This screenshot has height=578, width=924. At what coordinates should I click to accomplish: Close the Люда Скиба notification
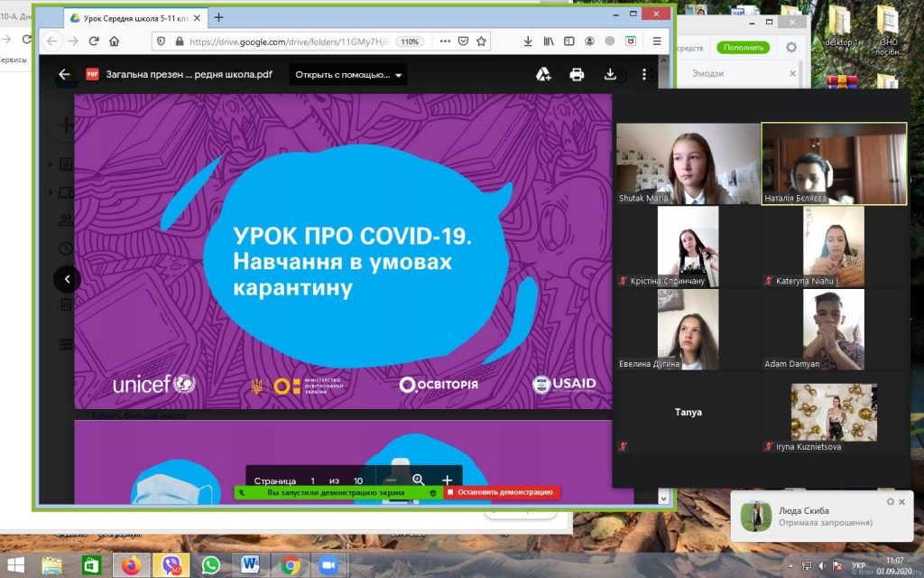pos(901,502)
